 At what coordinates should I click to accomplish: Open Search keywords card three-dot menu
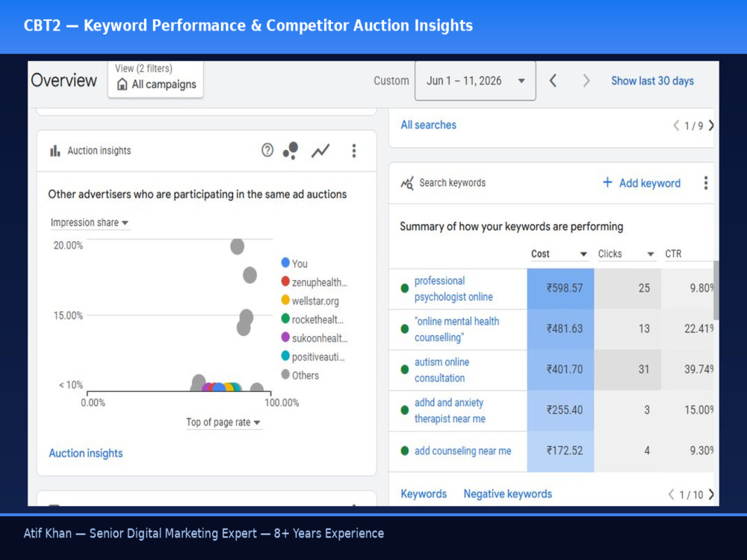click(706, 183)
